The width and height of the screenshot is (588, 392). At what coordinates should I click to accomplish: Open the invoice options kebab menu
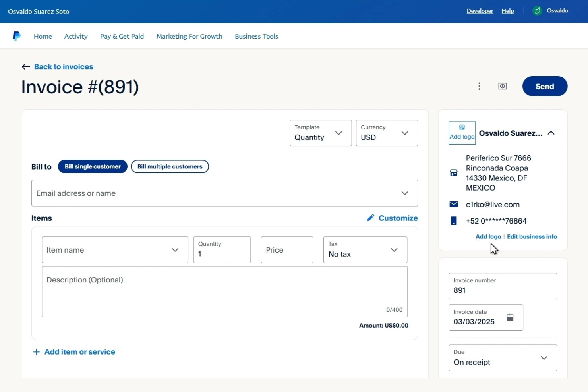click(480, 86)
